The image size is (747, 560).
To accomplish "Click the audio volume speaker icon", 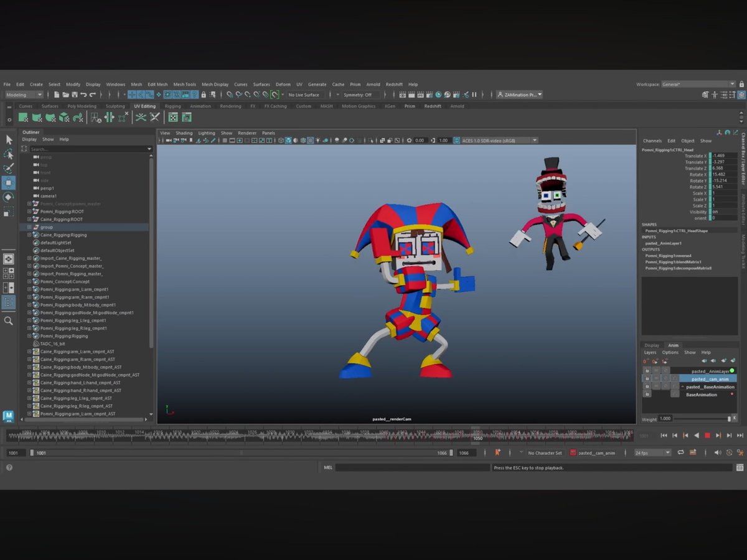I will (717, 452).
